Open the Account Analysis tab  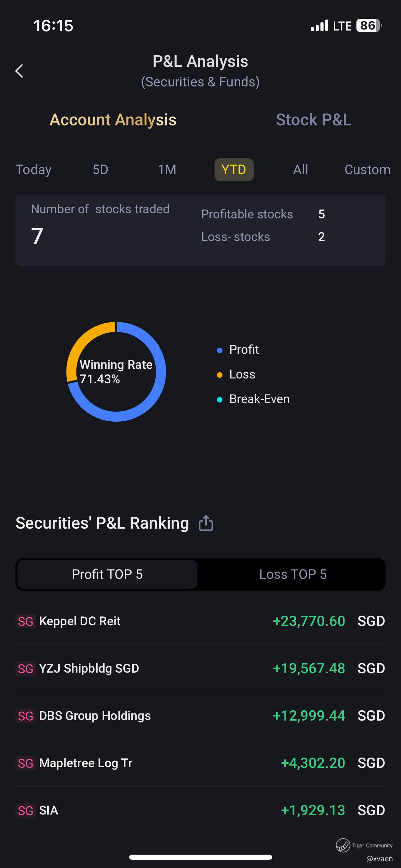pyautogui.click(x=113, y=120)
